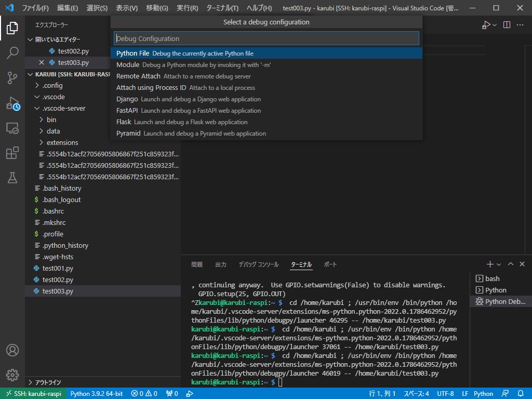
Task: Change LF end of line sequence
Action: 465,394
